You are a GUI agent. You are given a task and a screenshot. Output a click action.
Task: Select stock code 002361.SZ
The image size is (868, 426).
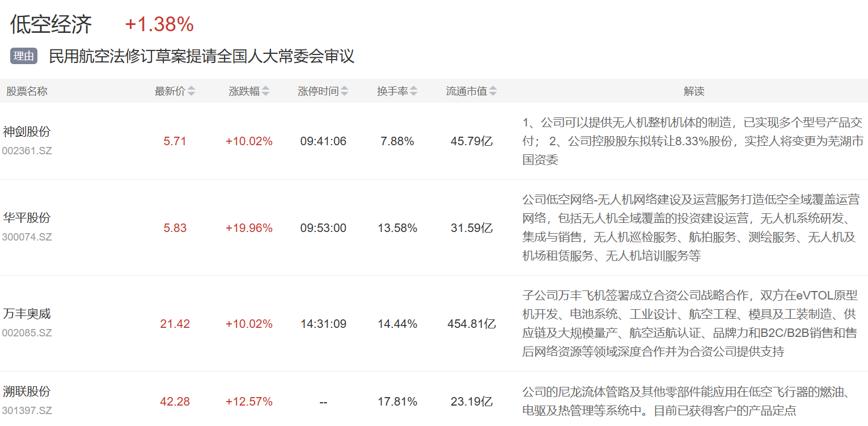coord(27,151)
